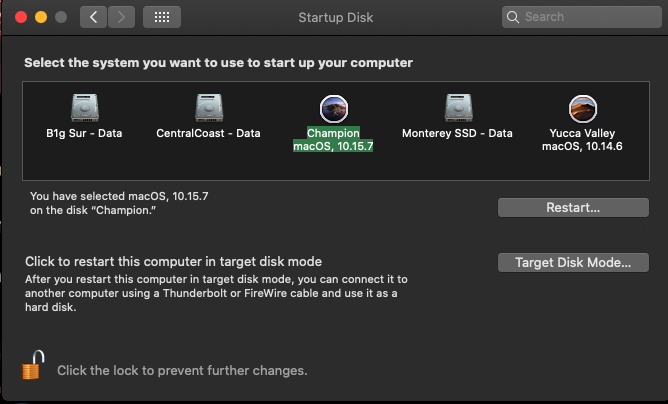
Task: Click the B1g Sur - Data label
Action: tap(84, 133)
